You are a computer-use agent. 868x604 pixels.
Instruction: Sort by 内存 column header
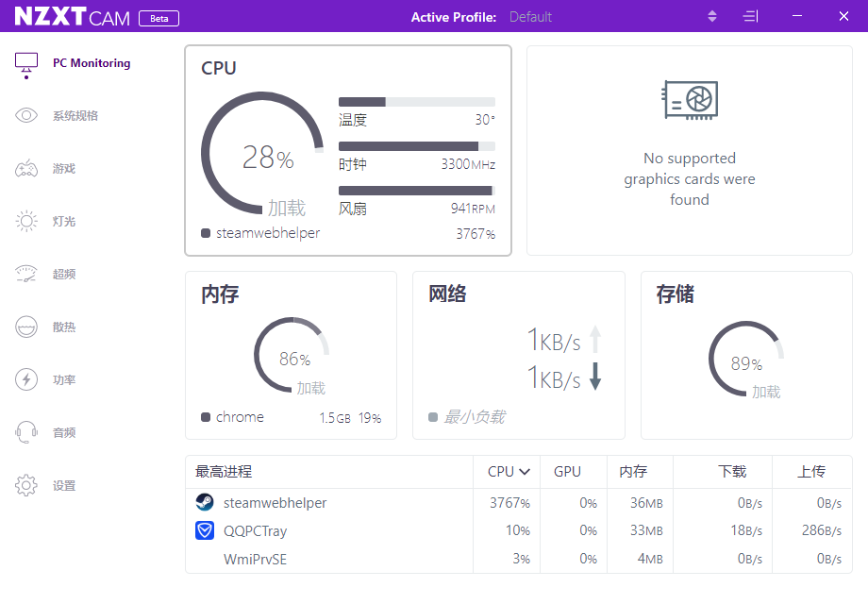click(633, 472)
